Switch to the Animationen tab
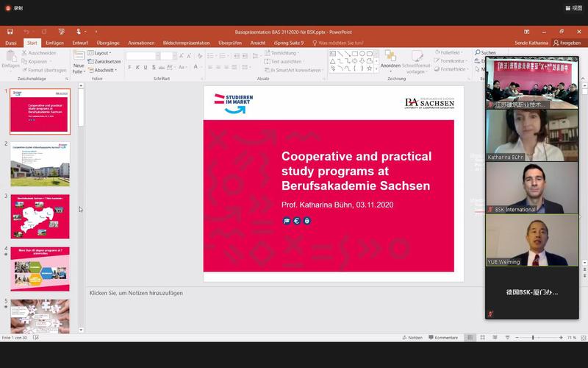 [141, 43]
